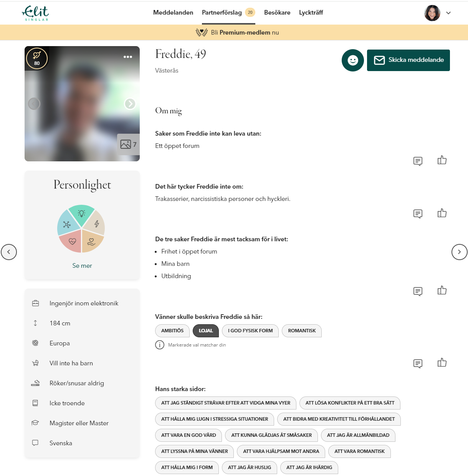Screen dimensions: 468x476
Task: Click the green lightbulb personality segment
Action: point(81,214)
